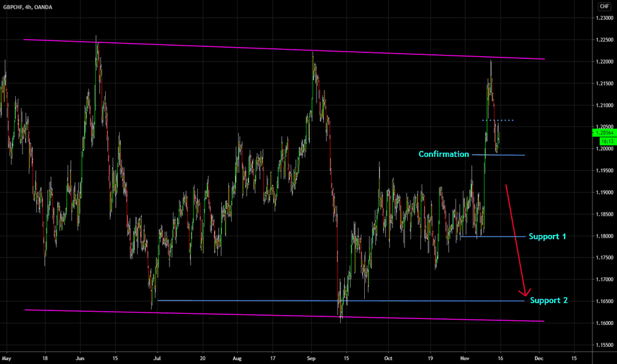Screen dimensions: 617x364
Task: Click the May label on time axis
Action: (7, 359)
